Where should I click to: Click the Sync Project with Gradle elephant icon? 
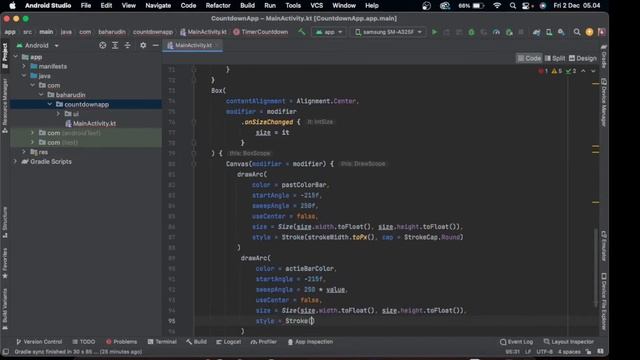[x=536, y=32]
